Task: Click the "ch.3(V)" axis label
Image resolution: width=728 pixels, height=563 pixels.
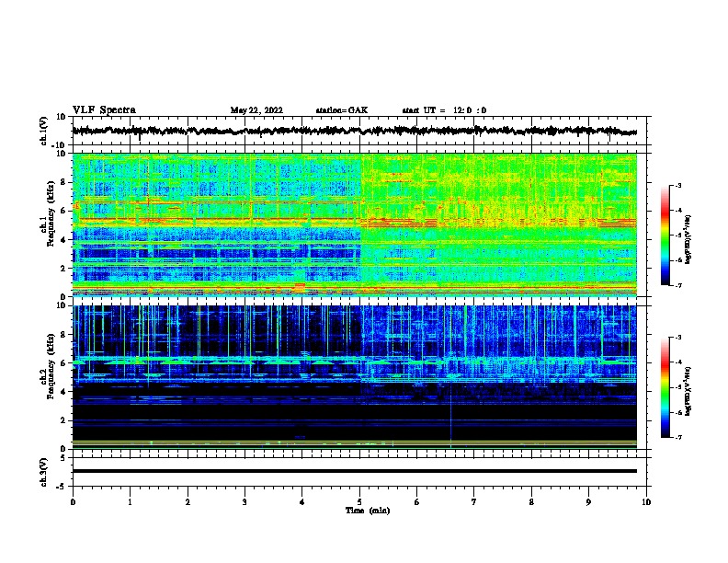Action: (44, 473)
